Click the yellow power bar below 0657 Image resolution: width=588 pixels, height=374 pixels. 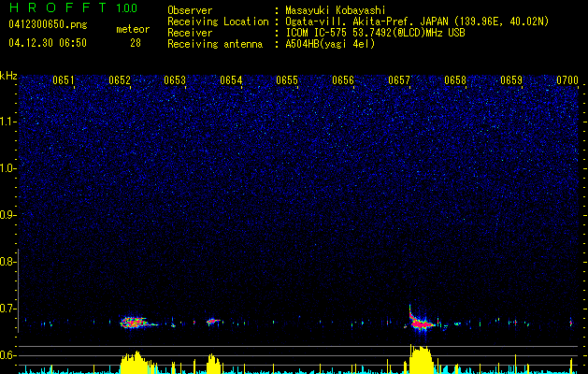click(x=422, y=361)
